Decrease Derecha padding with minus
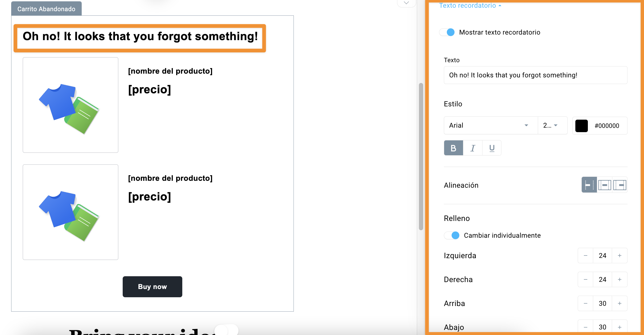 coord(585,279)
